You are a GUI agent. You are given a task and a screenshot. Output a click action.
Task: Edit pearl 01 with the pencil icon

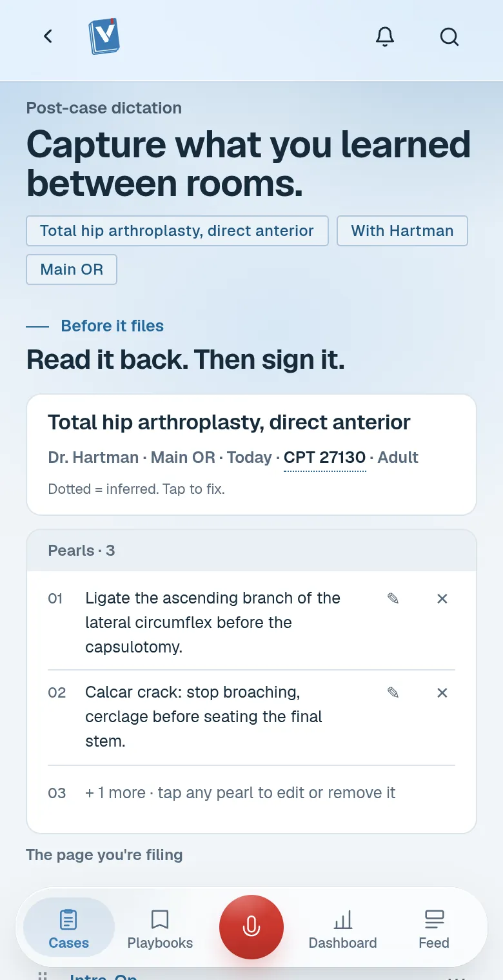tap(393, 598)
